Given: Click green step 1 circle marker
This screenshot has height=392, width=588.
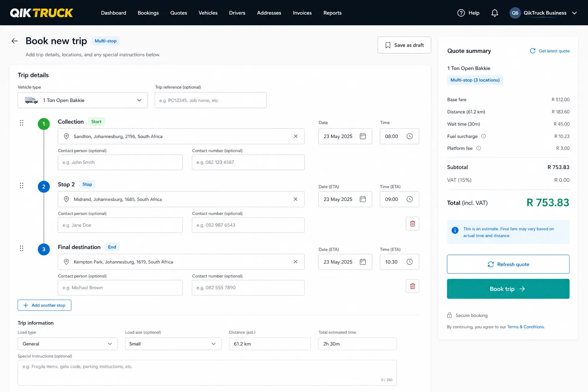Looking at the screenshot, I should click(44, 124).
